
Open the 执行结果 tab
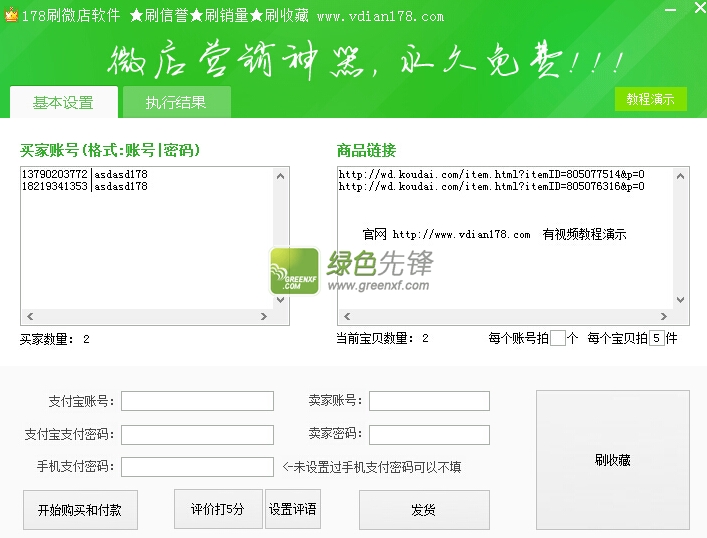(176, 102)
